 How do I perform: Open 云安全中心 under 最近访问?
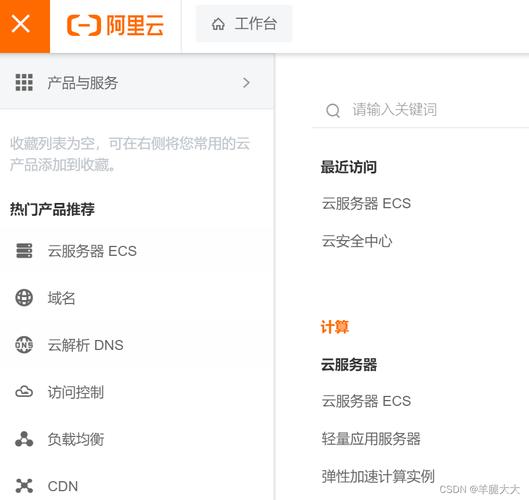click(357, 241)
